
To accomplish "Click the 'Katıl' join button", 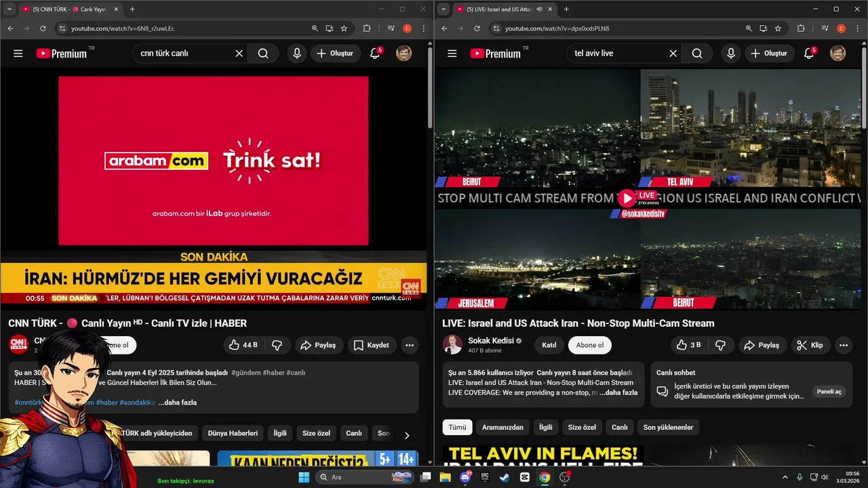I will [x=549, y=345].
